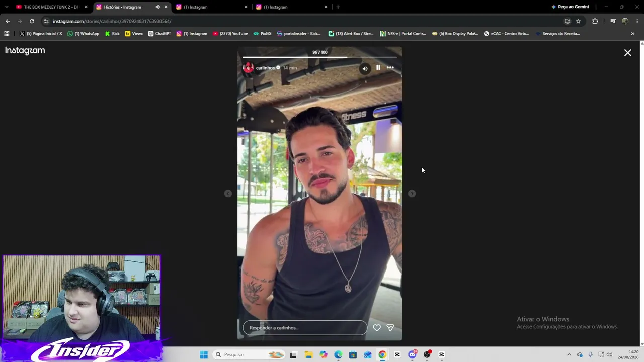Open the '(2370) YouTube' bookmark
Screen dimensions: 644x362
[x=230, y=34]
